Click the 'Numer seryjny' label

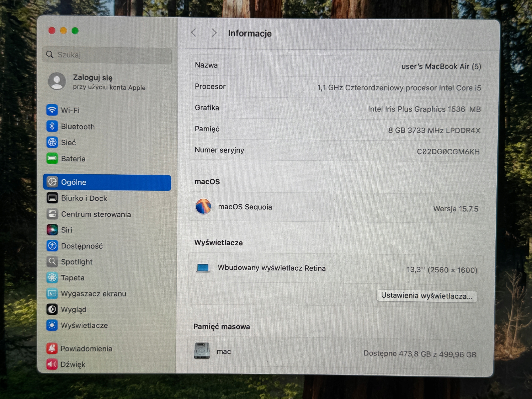(219, 150)
